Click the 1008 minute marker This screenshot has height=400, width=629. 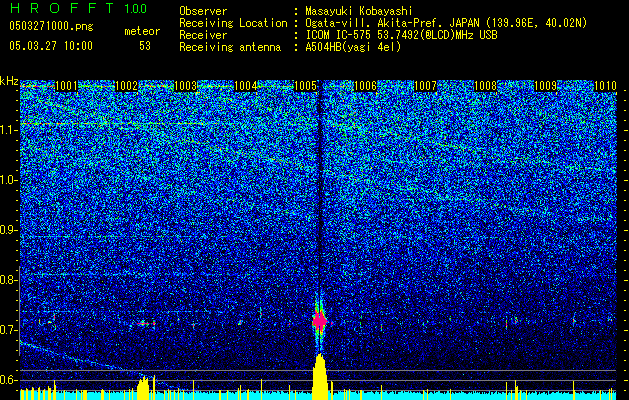(x=485, y=86)
